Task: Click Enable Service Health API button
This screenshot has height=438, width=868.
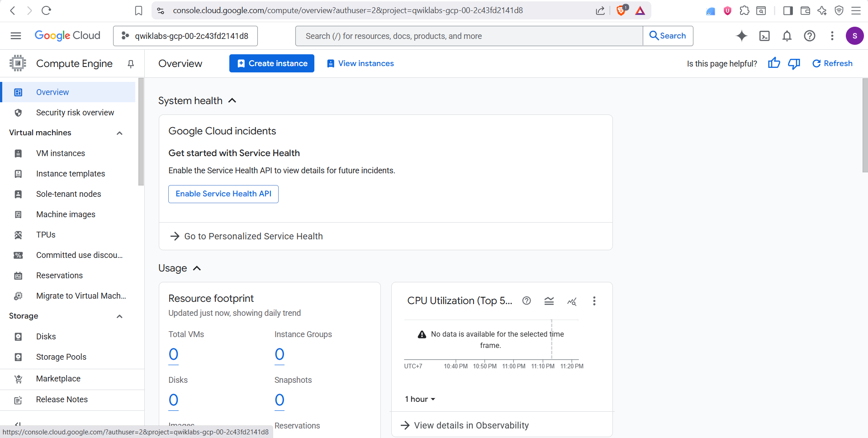Action: click(x=223, y=194)
